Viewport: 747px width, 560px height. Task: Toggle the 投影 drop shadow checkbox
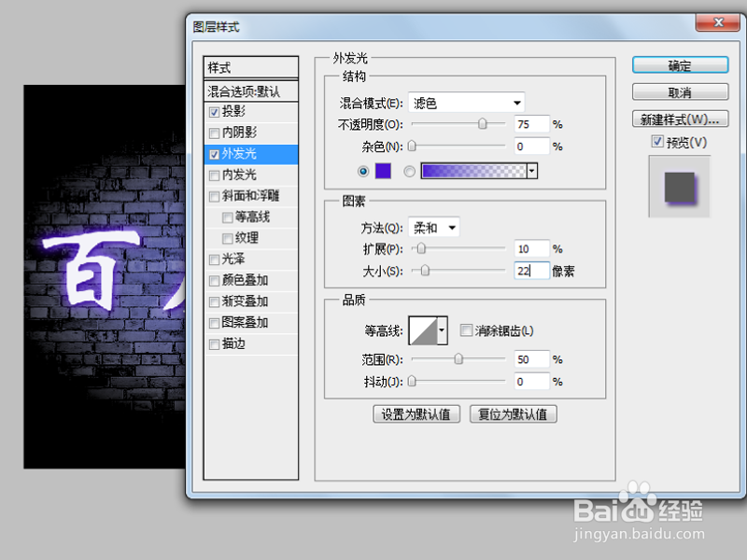point(215,112)
